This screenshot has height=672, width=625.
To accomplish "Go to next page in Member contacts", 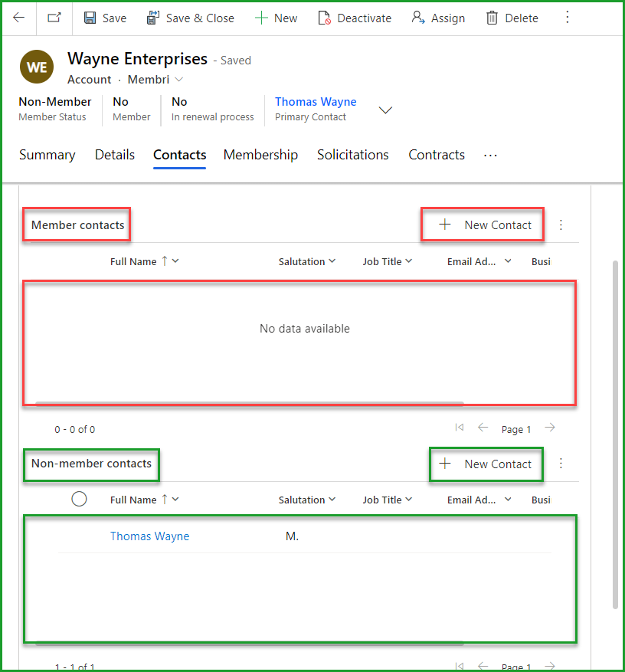I will (x=550, y=428).
